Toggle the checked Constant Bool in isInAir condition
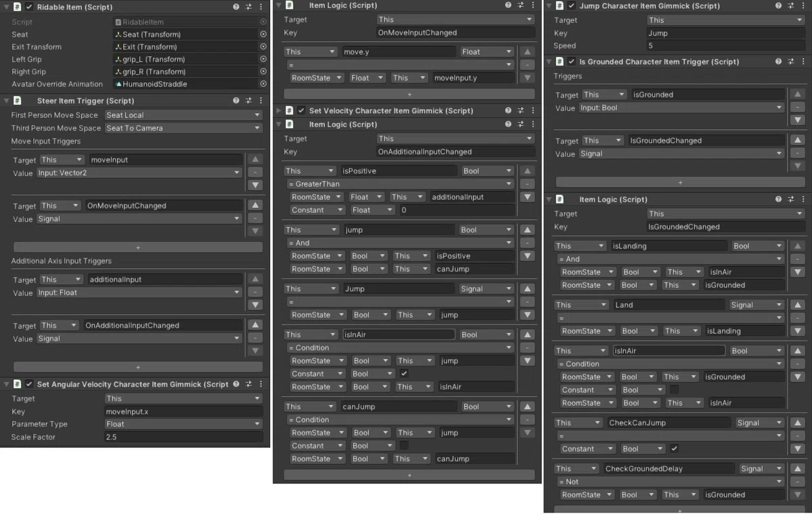 (404, 373)
